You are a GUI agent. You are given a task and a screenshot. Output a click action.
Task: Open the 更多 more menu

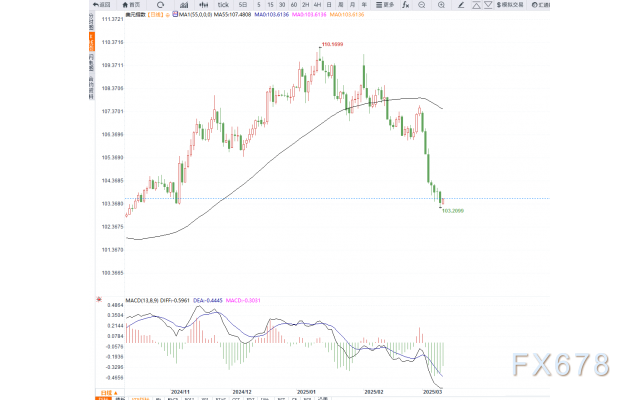(387, 5)
